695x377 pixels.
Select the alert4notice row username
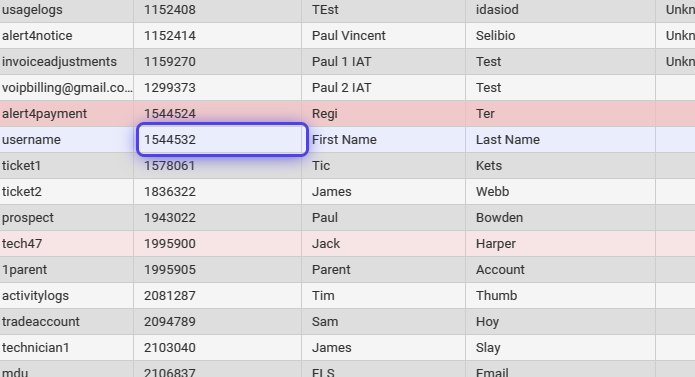coord(66,36)
